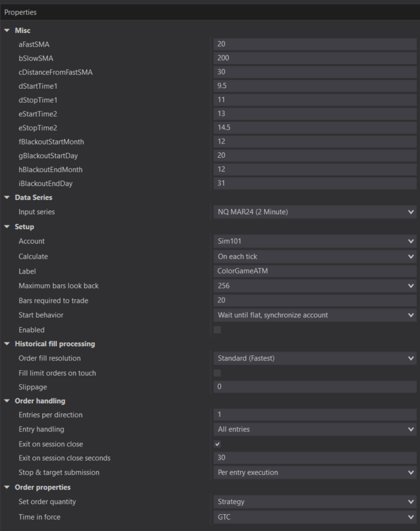Collapse the Order handling section
Image resolution: width=420 pixels, height=531 pixels.
coord(7,401)
